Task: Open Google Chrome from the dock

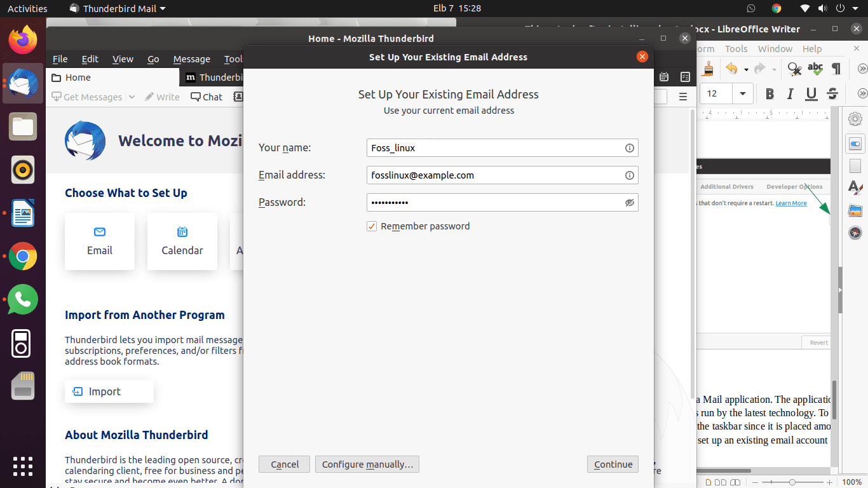Action: [23, 256]
